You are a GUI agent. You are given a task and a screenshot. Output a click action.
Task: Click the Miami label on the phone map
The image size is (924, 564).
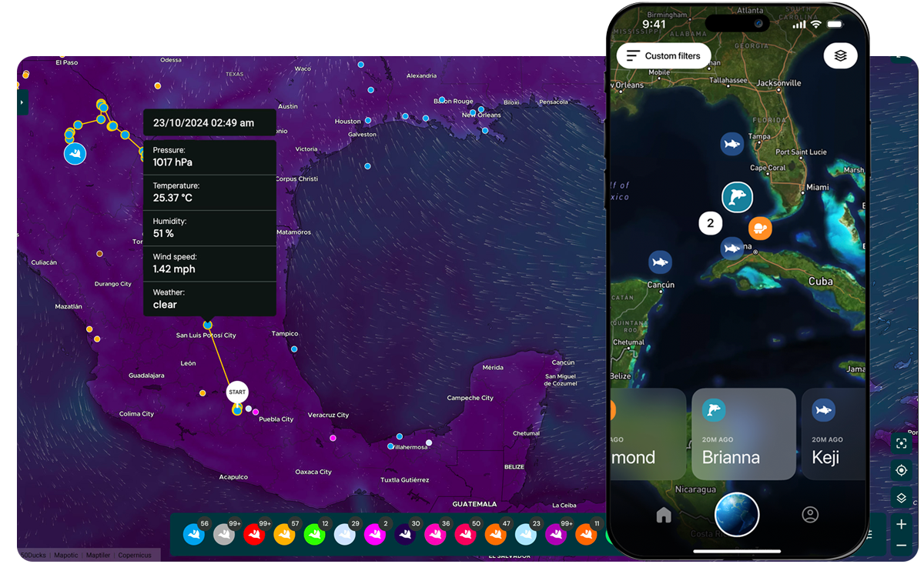coord(818,187)
